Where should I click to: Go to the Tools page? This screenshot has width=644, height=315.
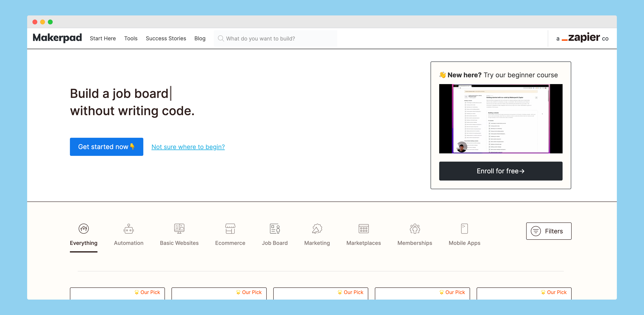[131, 38]
